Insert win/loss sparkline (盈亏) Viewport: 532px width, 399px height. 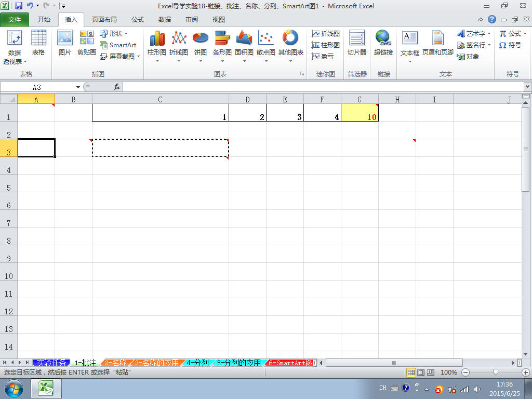(x=323, y=56)
